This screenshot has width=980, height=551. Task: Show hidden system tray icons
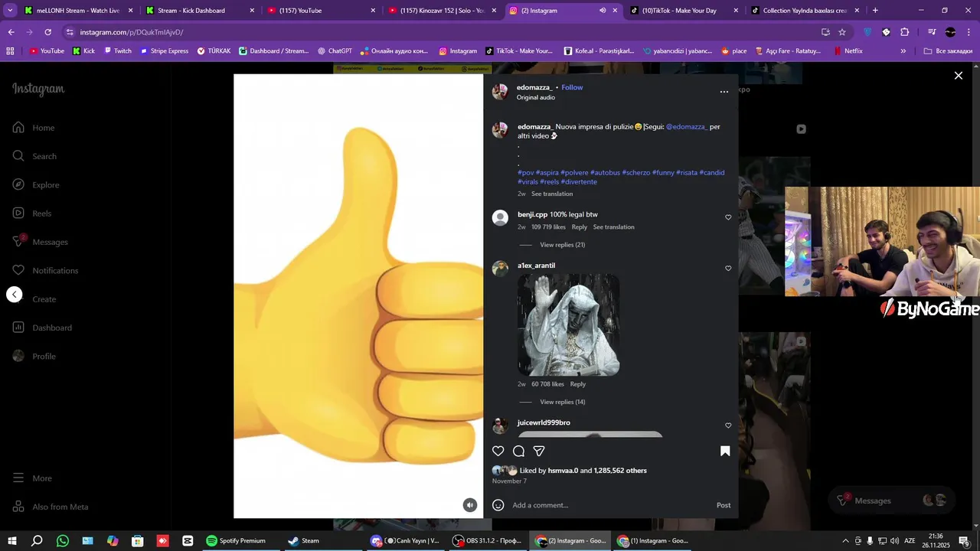pos(845,541)
